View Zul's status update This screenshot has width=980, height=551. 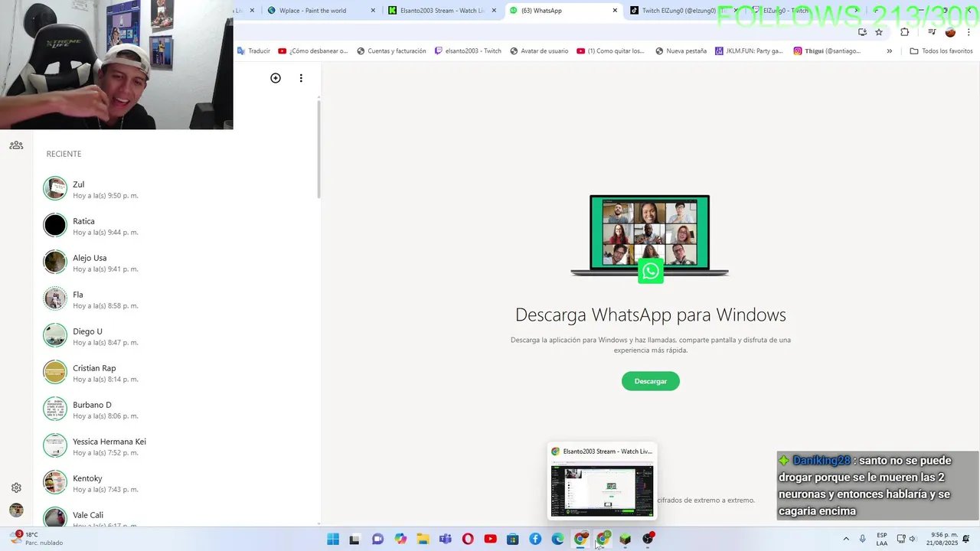pyautogui.click(x=176, y=189)
